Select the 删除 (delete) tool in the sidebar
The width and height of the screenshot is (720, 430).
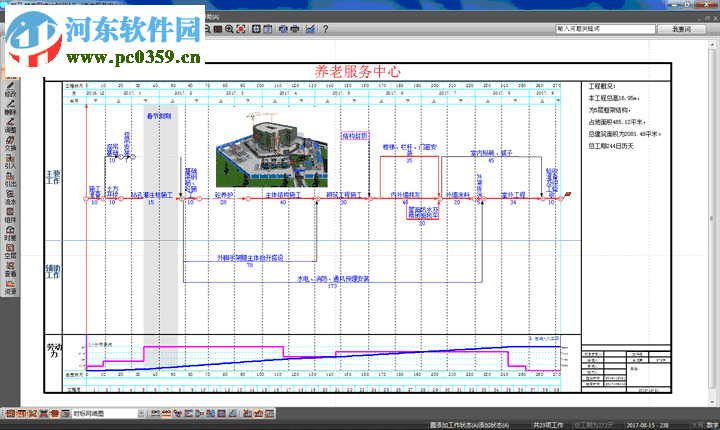pos(10,107)
